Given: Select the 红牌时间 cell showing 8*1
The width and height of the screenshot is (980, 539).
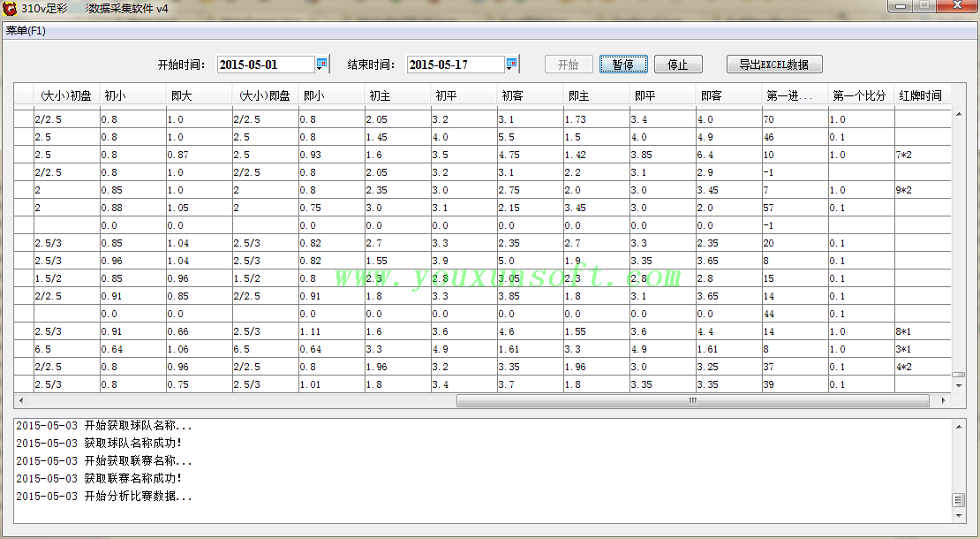Looking at the screenshot, I should (923, 331).
